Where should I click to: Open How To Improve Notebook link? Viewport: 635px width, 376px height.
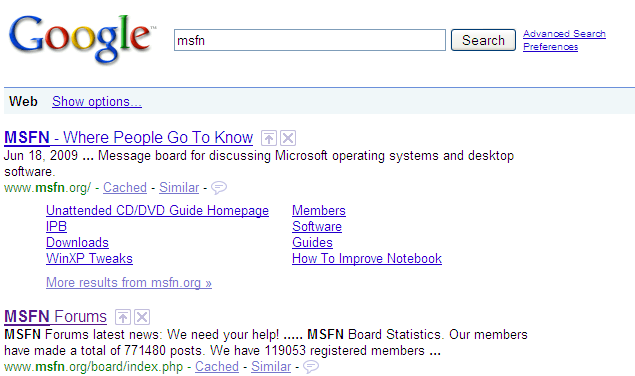(367, 258)
